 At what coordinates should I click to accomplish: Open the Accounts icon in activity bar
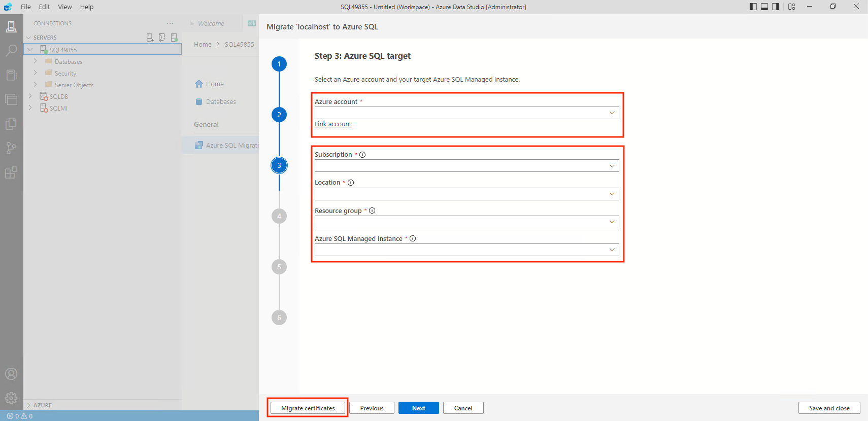pos(11,374)
